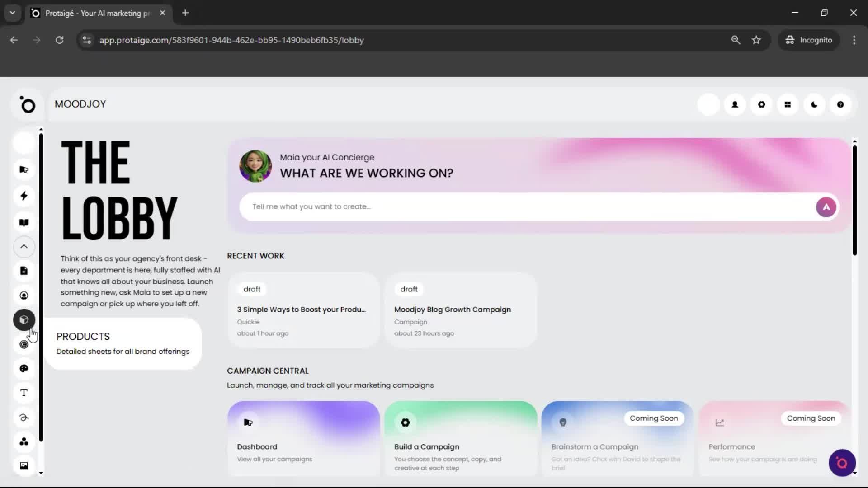Click the user profile icon in header
This screenshot has height=488, width=868.
pos(735,104)
